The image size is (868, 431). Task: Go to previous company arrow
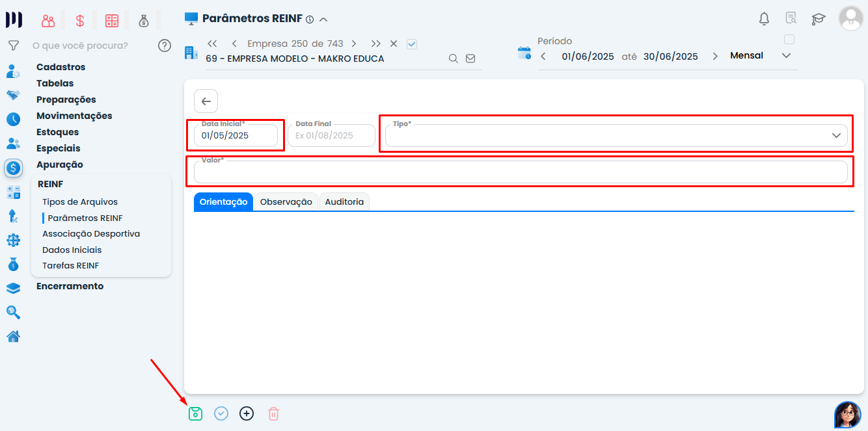tap(234, 44)
